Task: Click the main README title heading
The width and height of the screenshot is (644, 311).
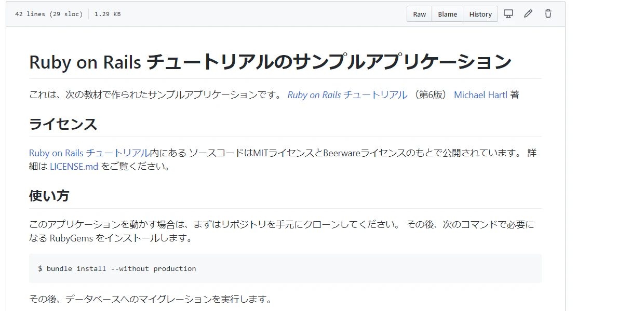Action: [x=271, y=62]
